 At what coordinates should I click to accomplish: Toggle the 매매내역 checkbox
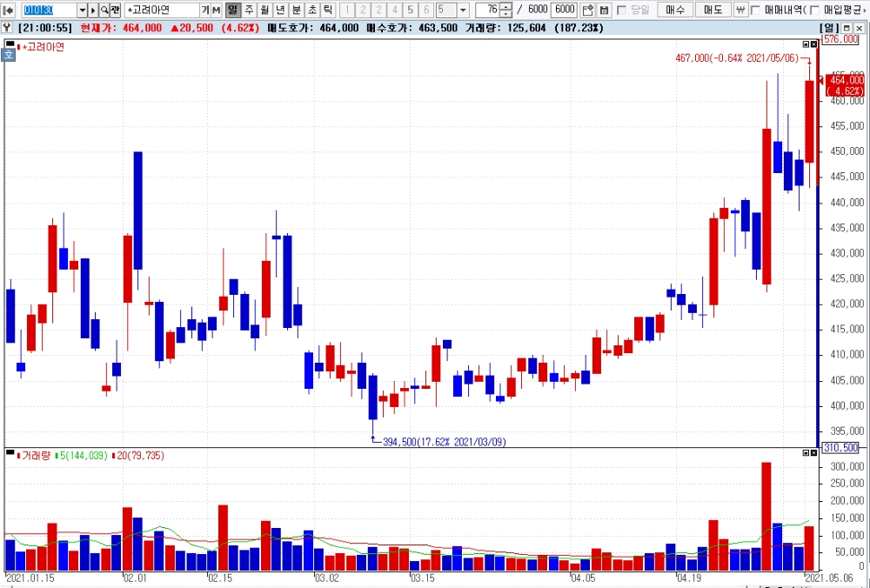coord(755,10)
